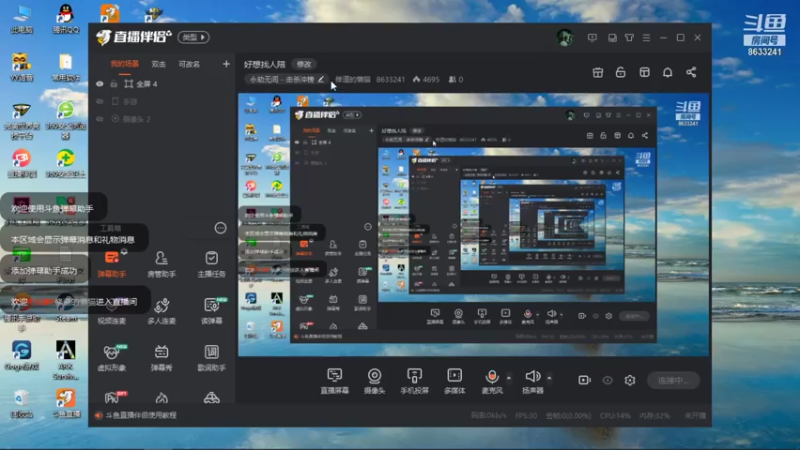This screenshot has width=800, height=450.
Task: Open the 房管助手 room manager tool
Action: (161, 264)
